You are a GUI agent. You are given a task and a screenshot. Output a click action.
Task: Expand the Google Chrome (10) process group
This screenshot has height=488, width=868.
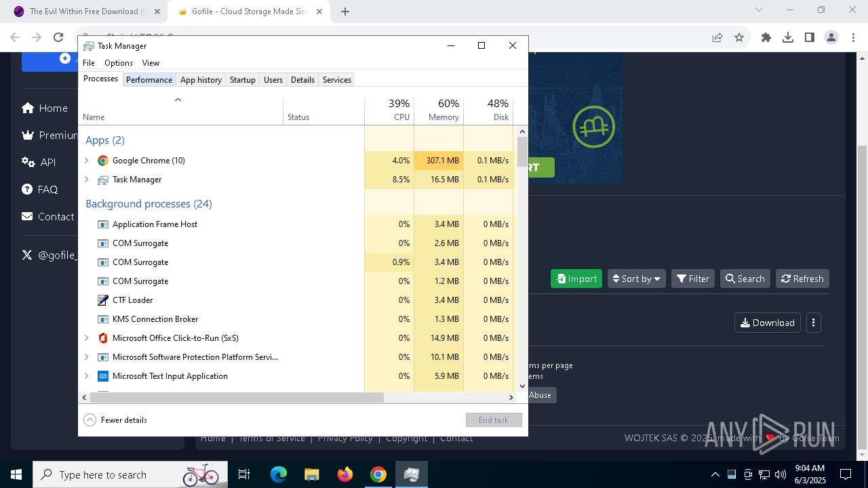[86, 161]
